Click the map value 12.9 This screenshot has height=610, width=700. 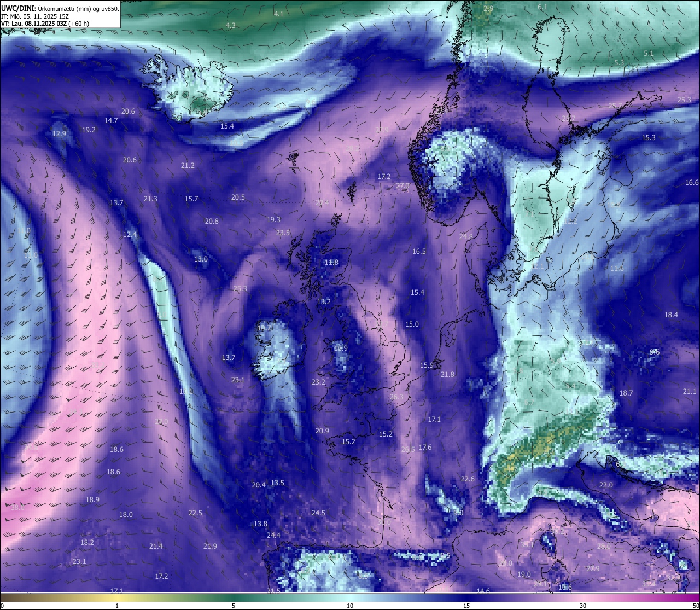(x=59, y=134)
